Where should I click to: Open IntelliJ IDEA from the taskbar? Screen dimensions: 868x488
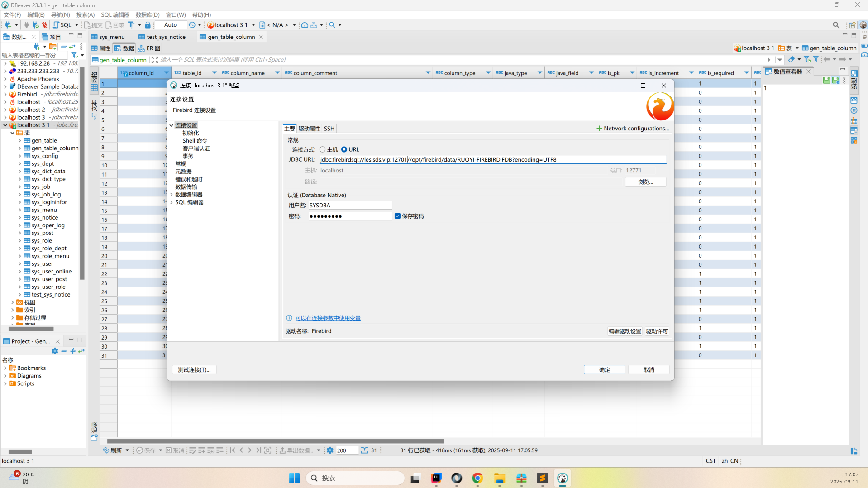(x=436, y=478)
